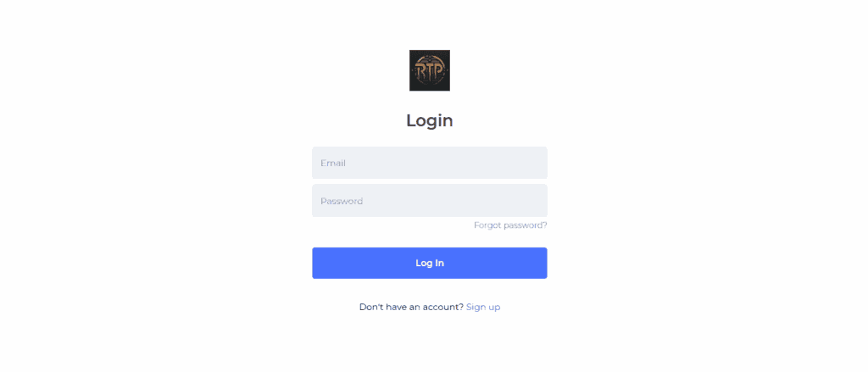
Task: Open the Forgot password link
Action: coord(510,225)
